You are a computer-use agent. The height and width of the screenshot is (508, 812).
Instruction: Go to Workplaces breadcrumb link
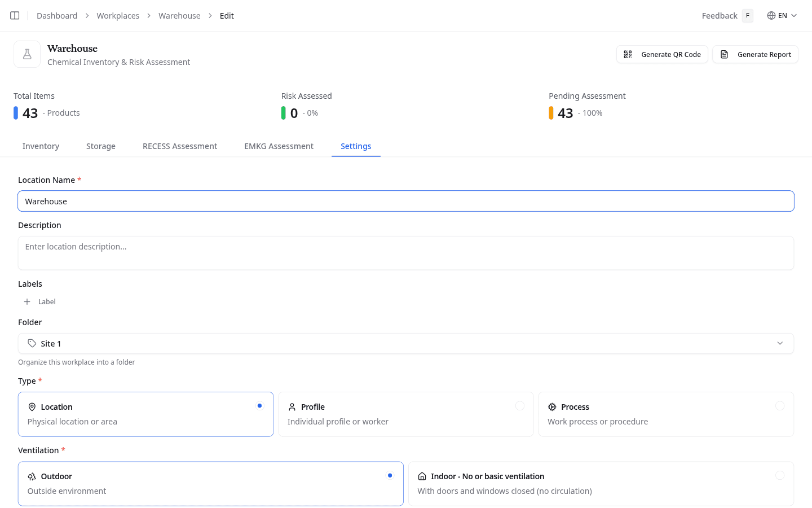[x=118, y=16]
